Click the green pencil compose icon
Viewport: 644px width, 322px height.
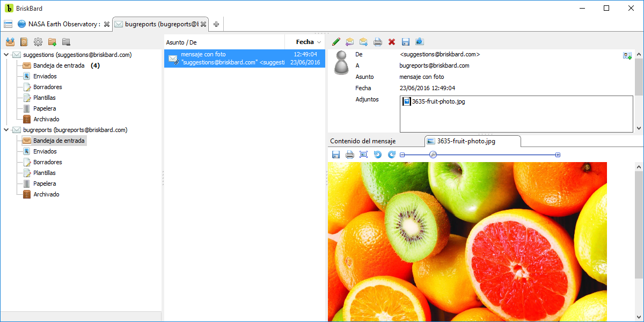pyautogui.click(x=336, y=42)
